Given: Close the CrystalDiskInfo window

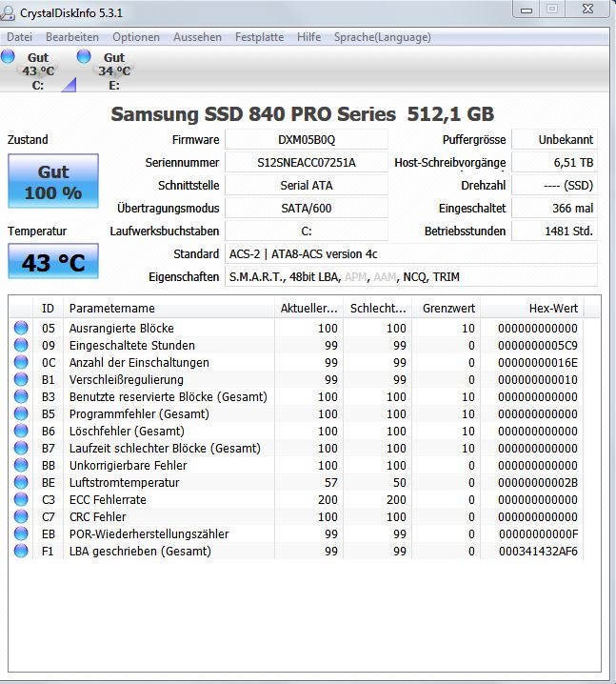Looking at the screenshot, I should click(587, 9).
